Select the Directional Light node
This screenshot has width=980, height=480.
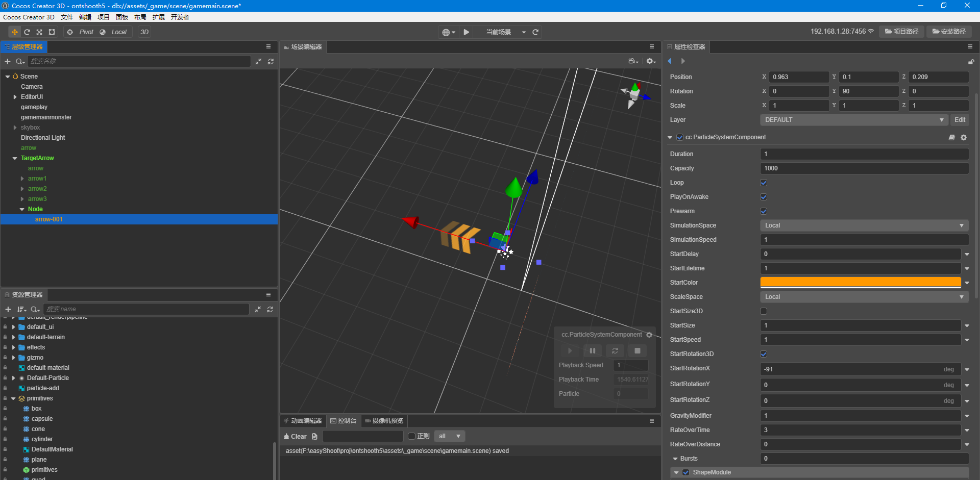coord(43,138)
